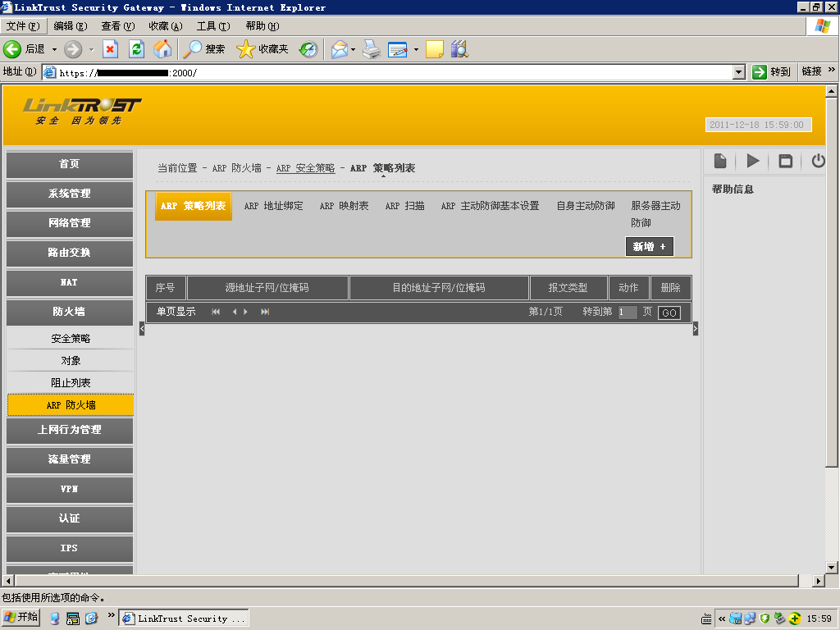
Task: Click the Go green arrow beside the address bar
Action: [760, 72]
